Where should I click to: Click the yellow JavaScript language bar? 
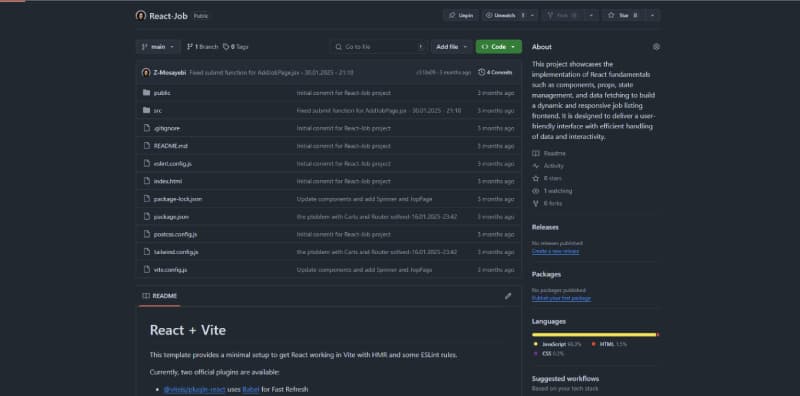pos(594,335)
